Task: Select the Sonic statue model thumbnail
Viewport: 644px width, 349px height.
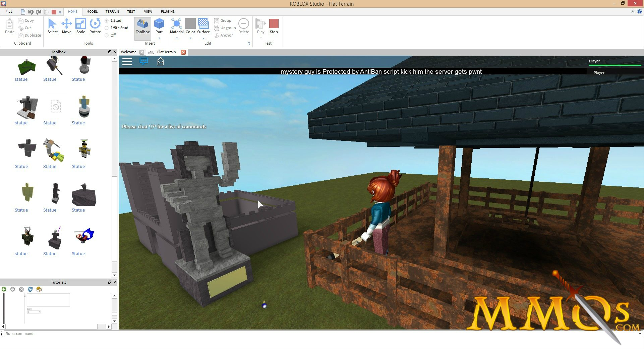Action: point(84,236)
